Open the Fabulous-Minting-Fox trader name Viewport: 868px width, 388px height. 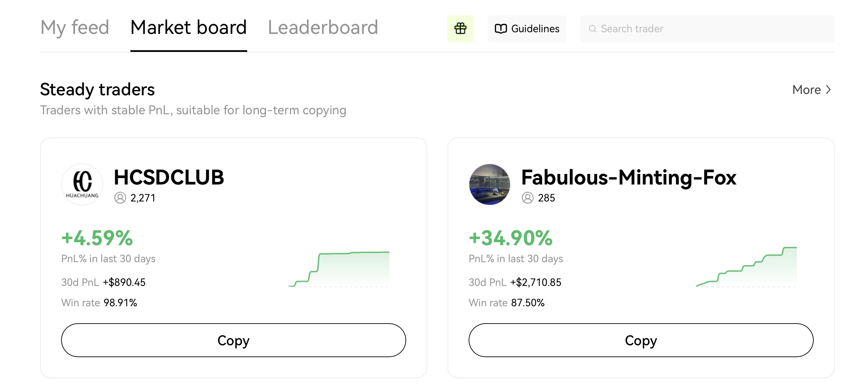pyautogui.click(x=629, y=177)
